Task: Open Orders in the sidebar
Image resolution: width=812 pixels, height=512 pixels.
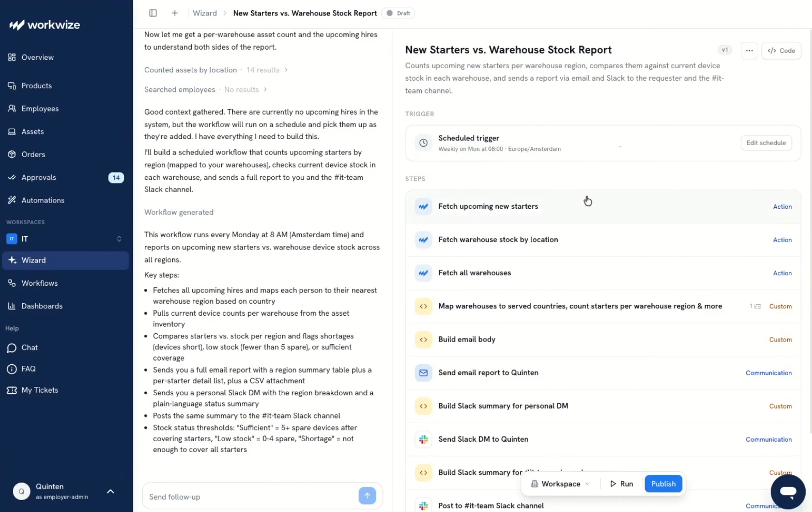Action: 66,154
